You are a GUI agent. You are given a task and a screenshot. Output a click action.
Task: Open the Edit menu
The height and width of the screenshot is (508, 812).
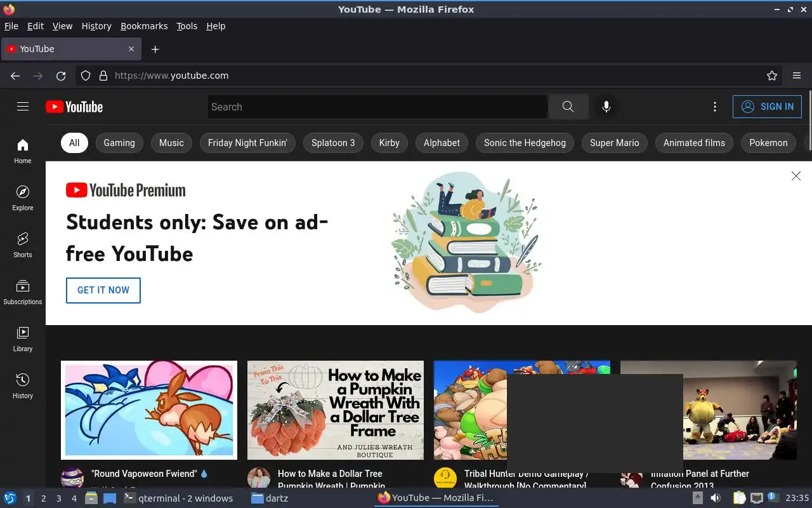pos(36,26)
